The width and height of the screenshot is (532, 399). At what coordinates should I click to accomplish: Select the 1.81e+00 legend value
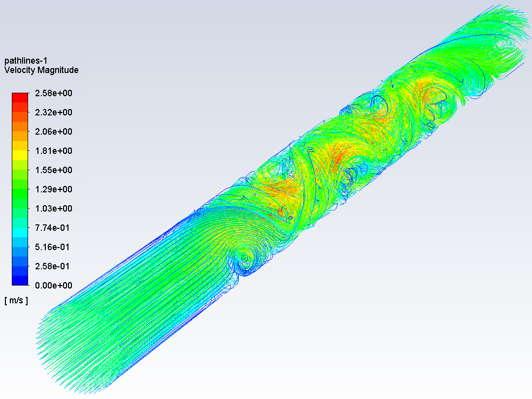[54, 151]
